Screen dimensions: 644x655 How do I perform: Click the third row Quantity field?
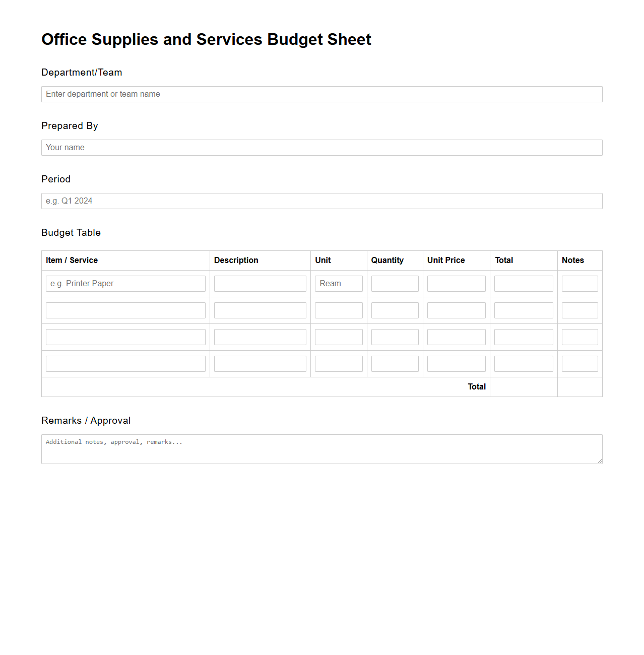pyautogui.click(x=395, y=337)
